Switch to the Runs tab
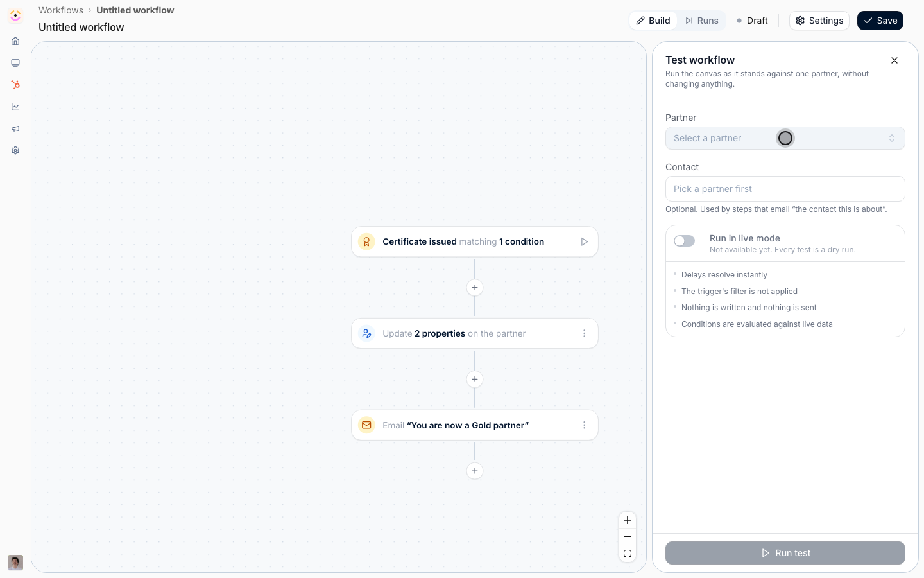Screen dimensions: 924x578 click(701, 21)
